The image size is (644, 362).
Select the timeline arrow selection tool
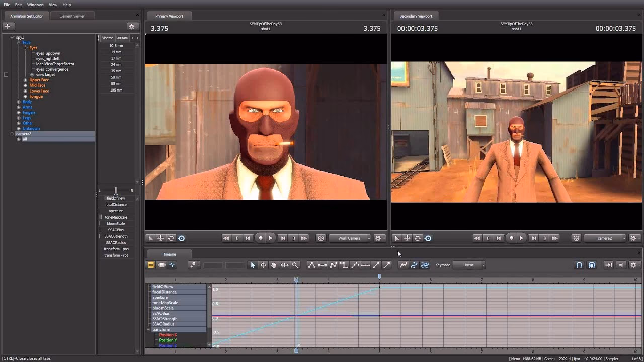(253, 265)
